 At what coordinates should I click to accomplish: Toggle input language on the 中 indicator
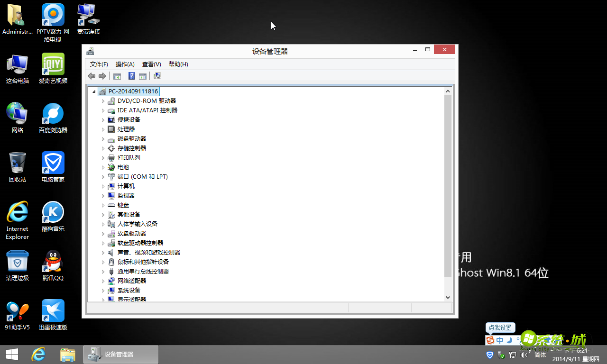coord(500,340)
